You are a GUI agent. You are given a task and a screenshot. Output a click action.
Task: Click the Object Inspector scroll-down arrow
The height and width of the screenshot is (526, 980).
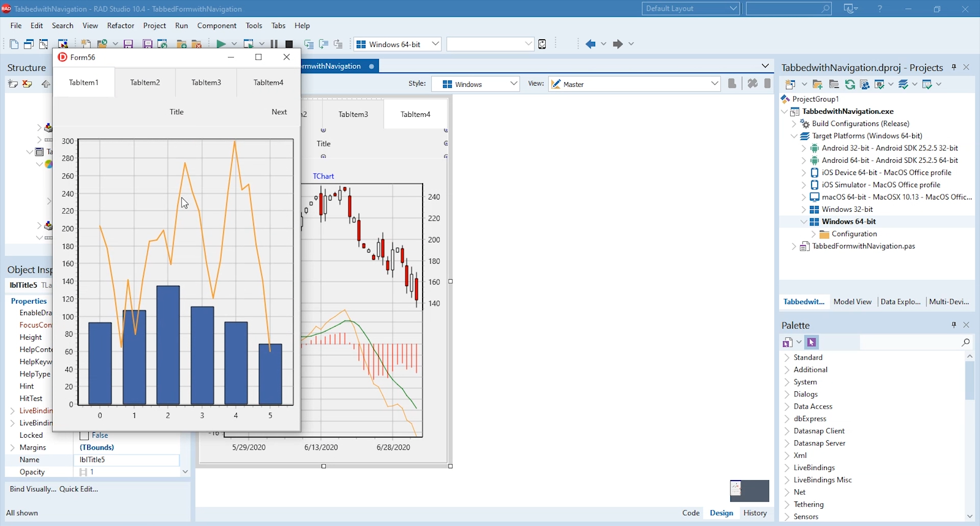tap(185, 472)
